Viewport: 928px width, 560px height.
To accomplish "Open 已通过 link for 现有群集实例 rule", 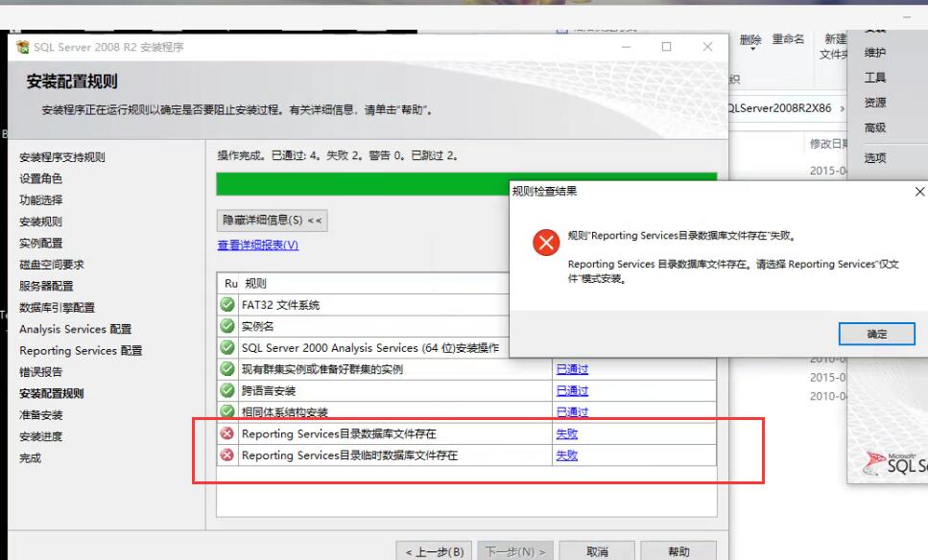I will coord(572,369).
